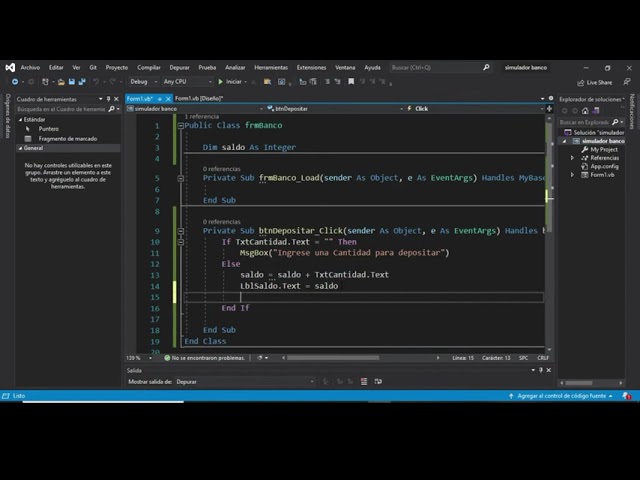The width and height of the screenshot is (640, 480).
Task: Collapse the If block on line 10
Action: tap(180, 242)
